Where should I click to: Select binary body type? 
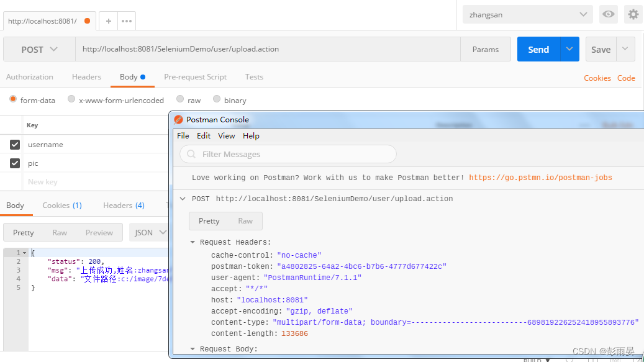pyautogui.click(x=217, y=99)
